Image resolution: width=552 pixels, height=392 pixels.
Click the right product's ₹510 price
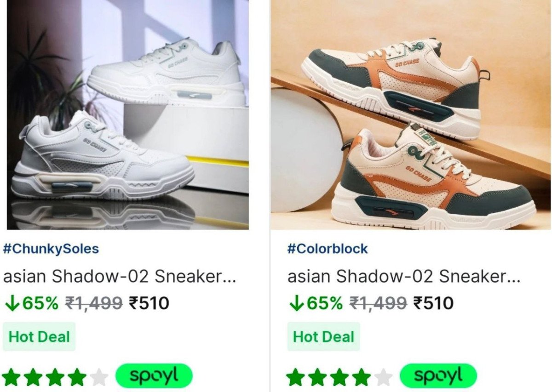pos(433,303)
